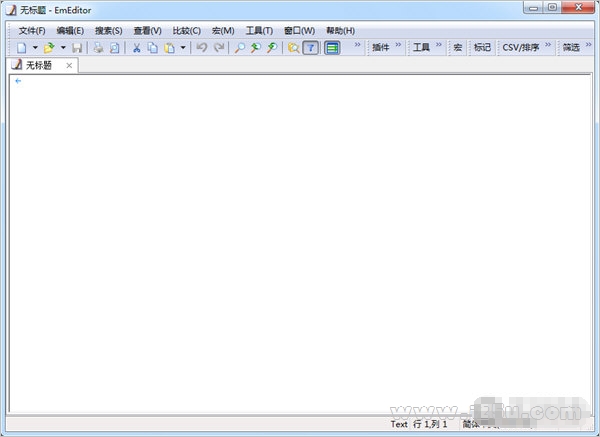Open the 搜索(S) menu
Screen dimensions: 600x437
pyautogui.click(x=109, y=31)
